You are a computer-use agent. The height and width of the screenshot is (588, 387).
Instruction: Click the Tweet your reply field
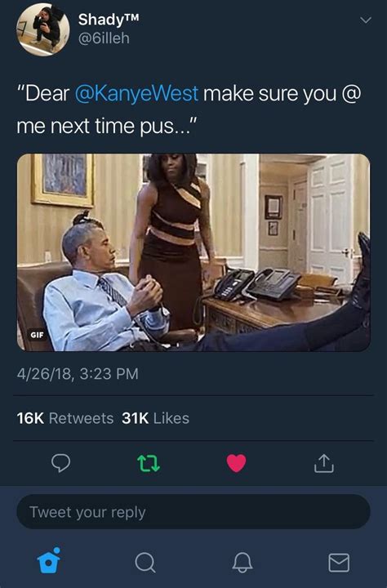[193, 512]
